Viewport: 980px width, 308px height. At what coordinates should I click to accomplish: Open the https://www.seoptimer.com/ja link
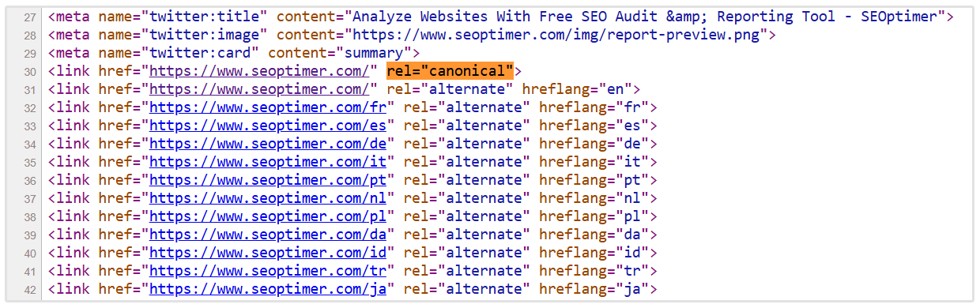click(x=268, y=288)
